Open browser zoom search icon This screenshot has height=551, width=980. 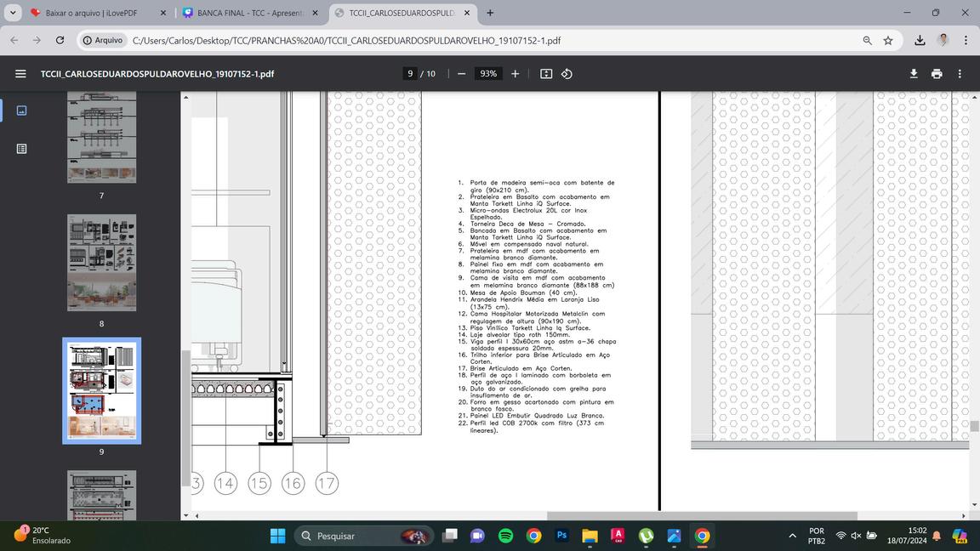pos(868,40)
